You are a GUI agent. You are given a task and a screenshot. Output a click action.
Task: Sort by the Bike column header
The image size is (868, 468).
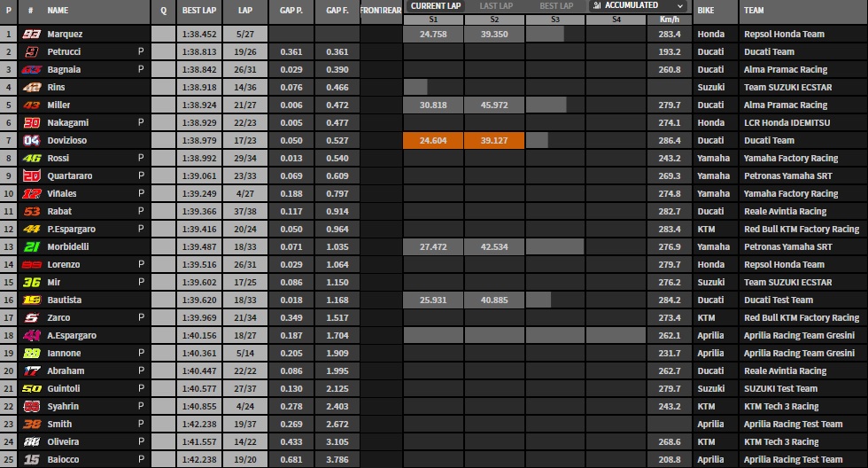[706, 11]
